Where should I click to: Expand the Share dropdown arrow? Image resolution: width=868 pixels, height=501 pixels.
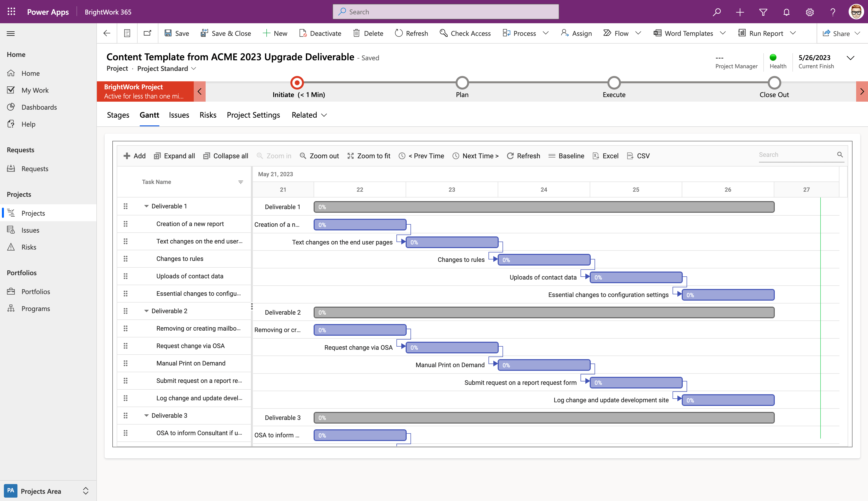click(x=858, y=33)
